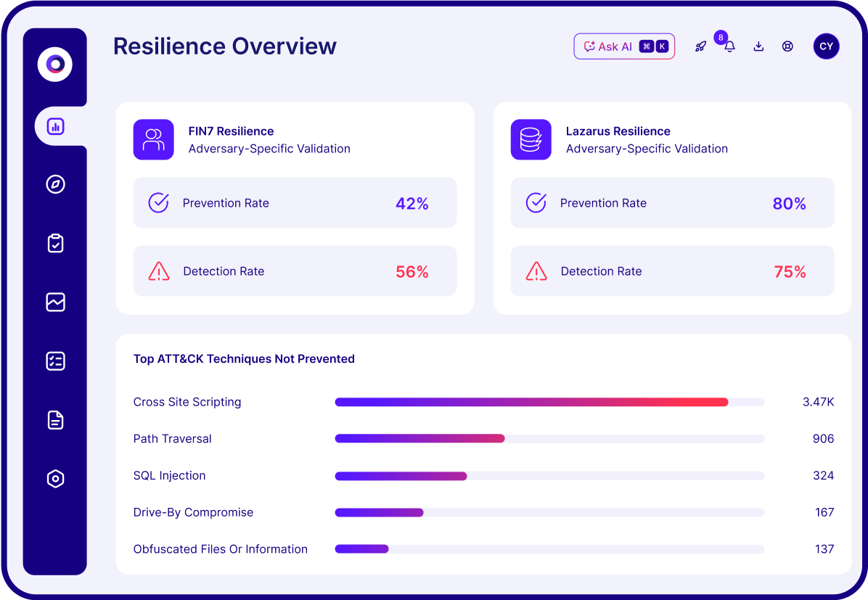868x600 pixels.
Task: Open the line graph image sidebar icon
Action: tap(55, 303)
